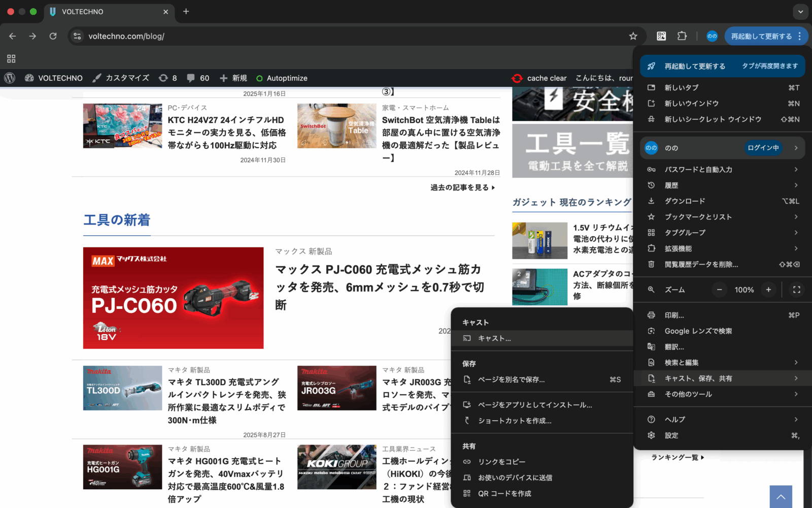
Task: Close the VOLTECHNO tab
Action: point(165,12)
